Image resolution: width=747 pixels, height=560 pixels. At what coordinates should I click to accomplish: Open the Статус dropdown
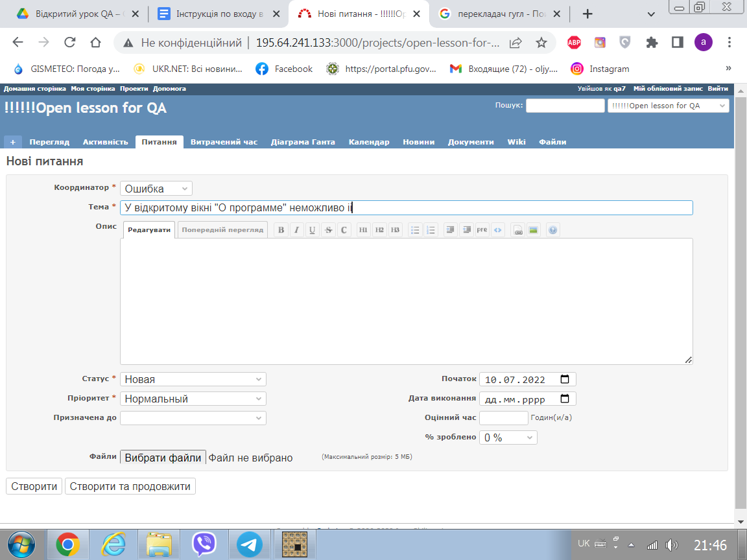point(193,379)
